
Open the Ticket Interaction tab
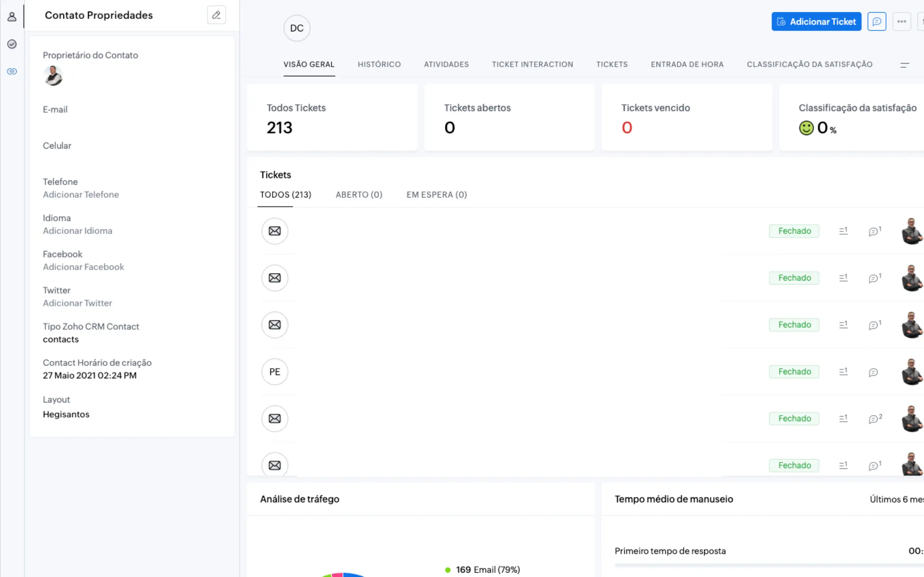pos(532,65)
